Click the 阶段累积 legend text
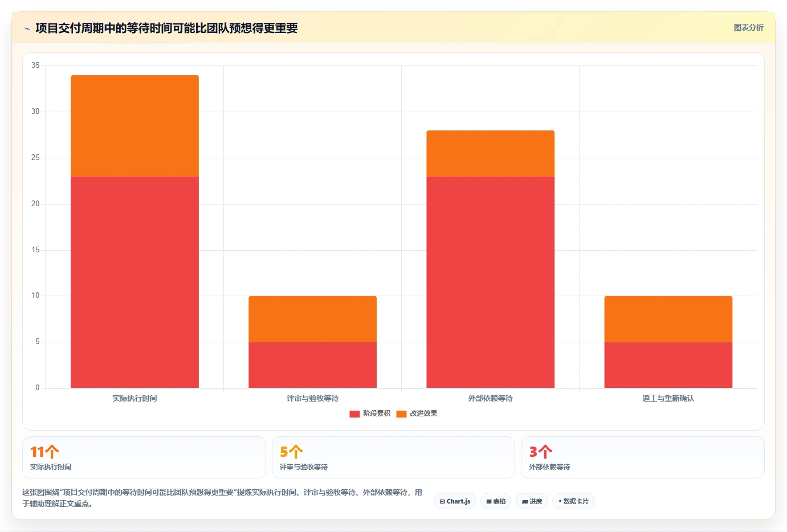 point(377,414)
